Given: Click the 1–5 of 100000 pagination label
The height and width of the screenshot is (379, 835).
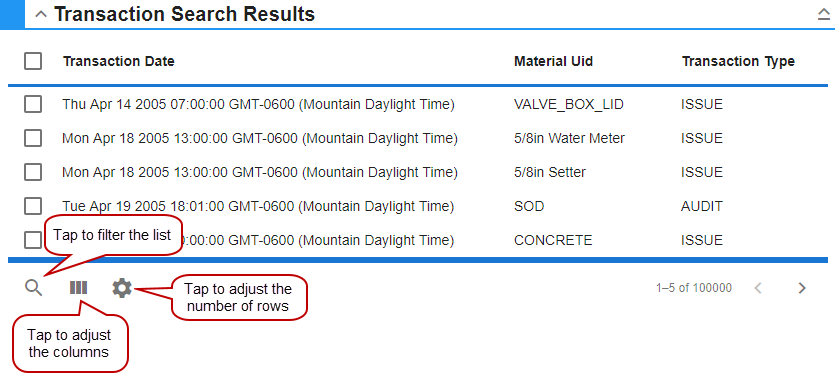Looking at the screenshot, I should pos(694,288).
